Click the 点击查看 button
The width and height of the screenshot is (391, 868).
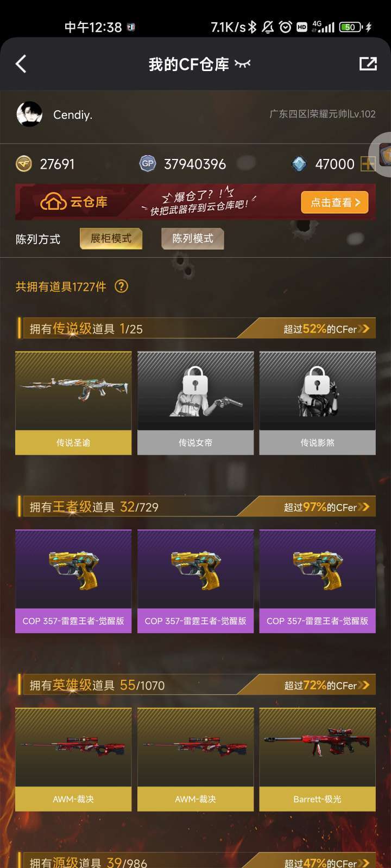click(x=335, y=202)
